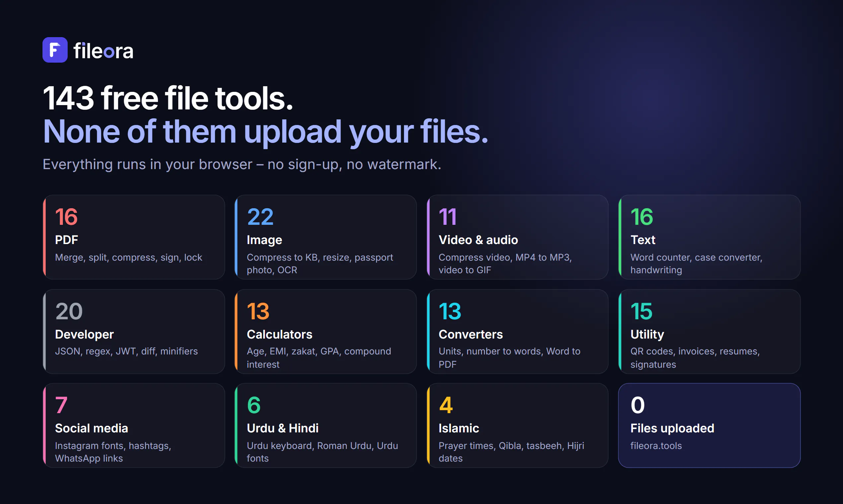Screen dimensions: 843x504
Task: Click 'Instagram fonts, hashtags' description
Action: pyautogui.click(x=113, y=452)
